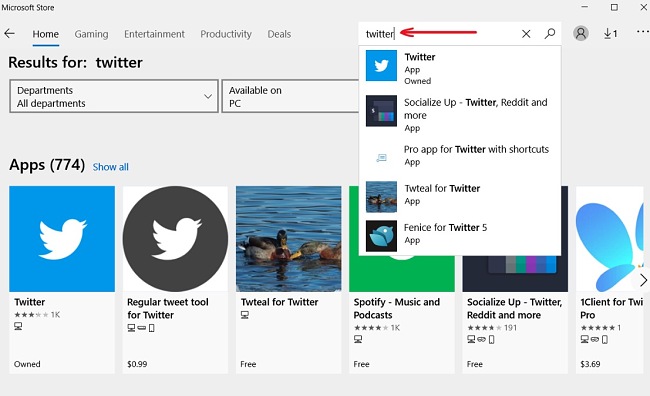Clear the search box with the X
This screenshot has height=396, width=650.
click(x=526, y=34)
